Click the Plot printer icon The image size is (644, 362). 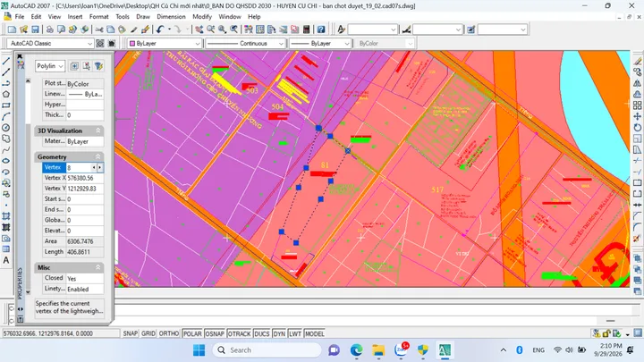[x=50, y=29]
